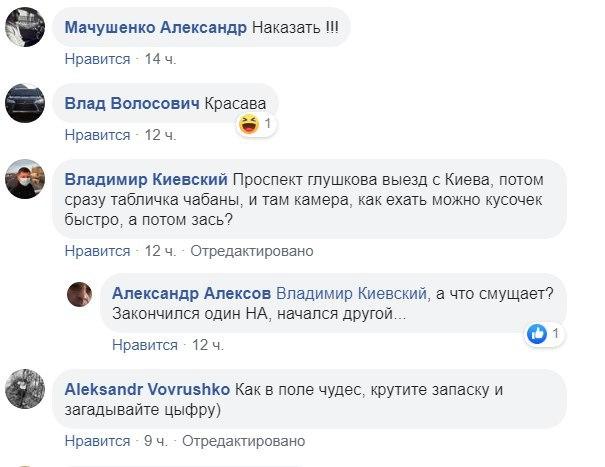Like Мачушенко Александр's comment

click(97, 59)
